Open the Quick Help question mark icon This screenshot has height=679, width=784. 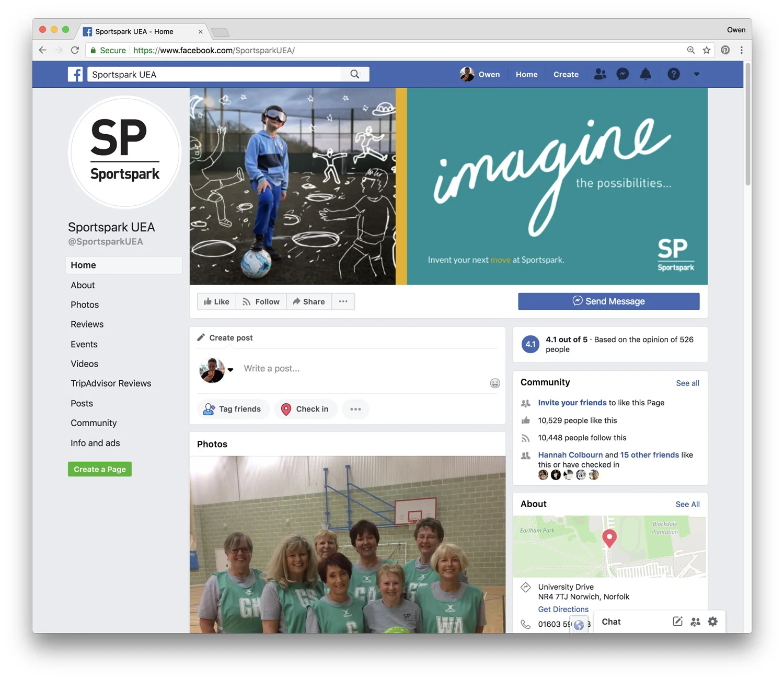pos(674,74)
